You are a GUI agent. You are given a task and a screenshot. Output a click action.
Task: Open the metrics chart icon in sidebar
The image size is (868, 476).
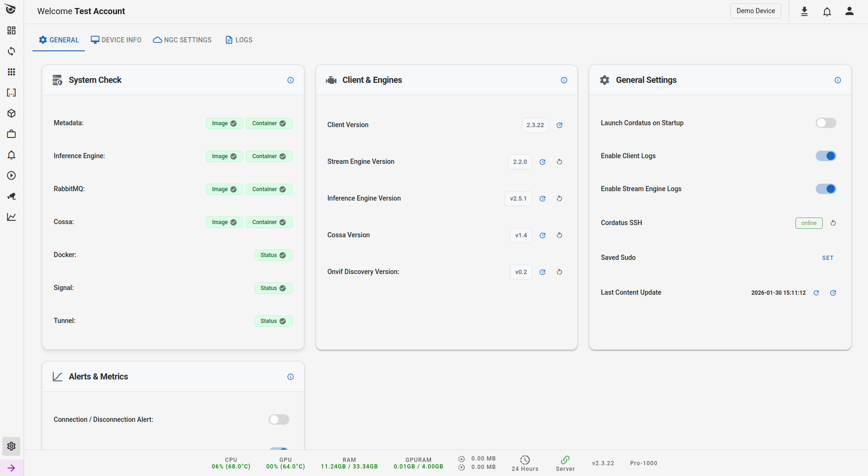coord(11,217)
